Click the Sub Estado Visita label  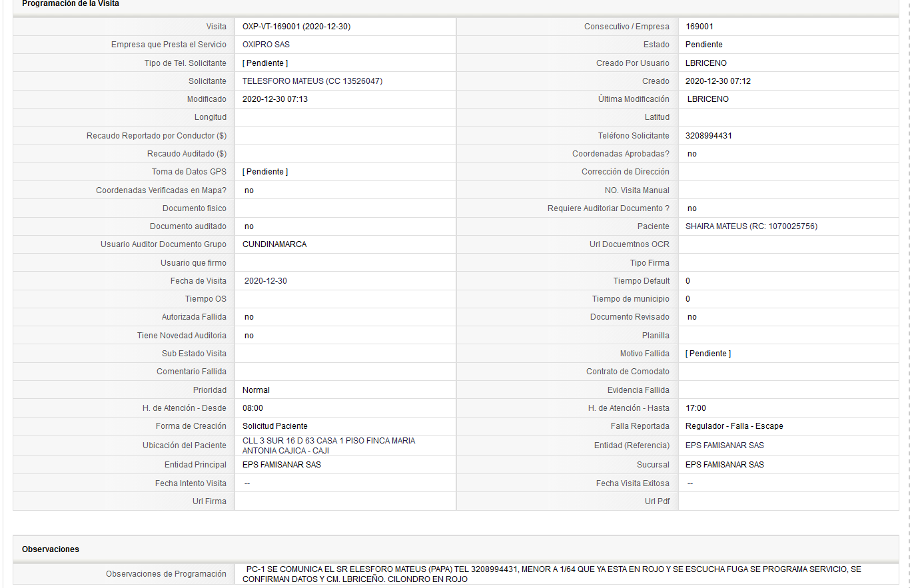(x=194, y=354)
